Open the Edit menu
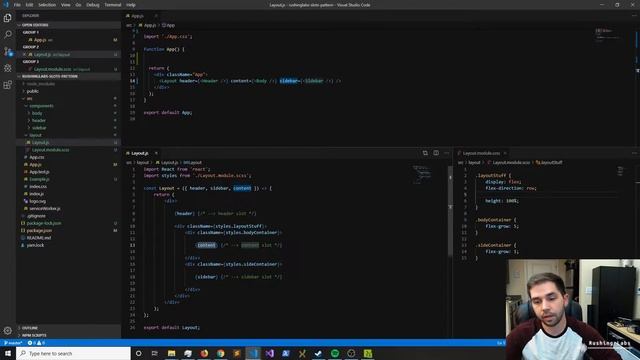The width and height of the screenshot is (640, 360). [29, 5]
